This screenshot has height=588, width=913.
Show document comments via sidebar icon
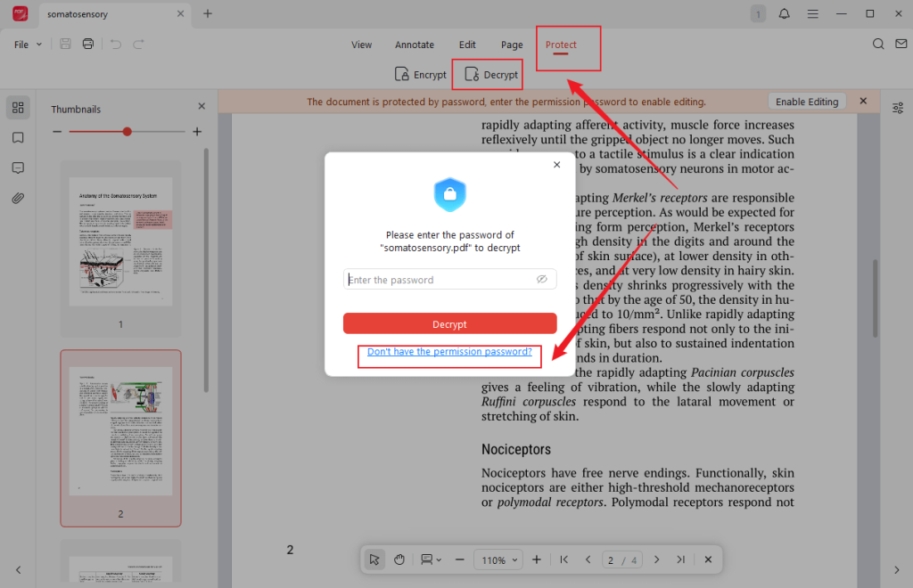click(18, 167)
